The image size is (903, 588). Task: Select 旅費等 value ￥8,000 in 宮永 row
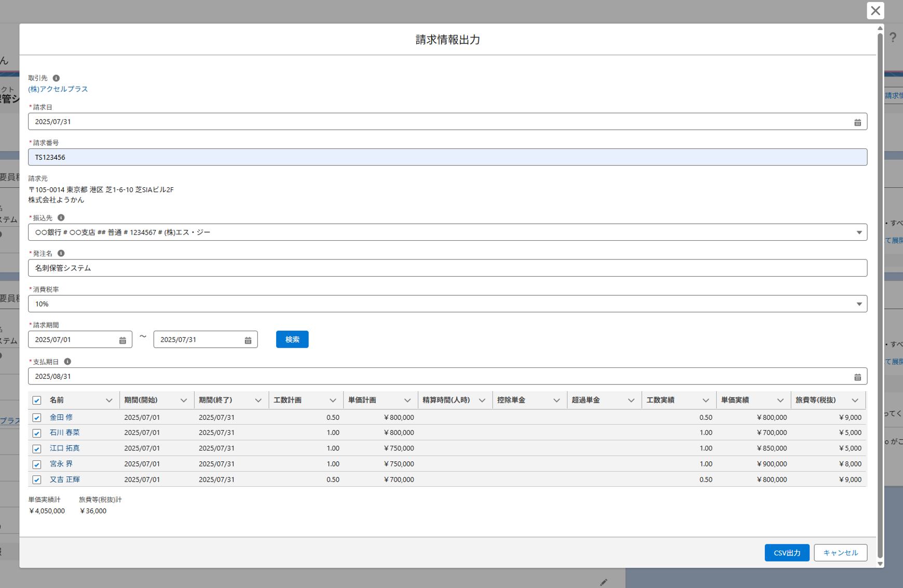pos(850,464)
